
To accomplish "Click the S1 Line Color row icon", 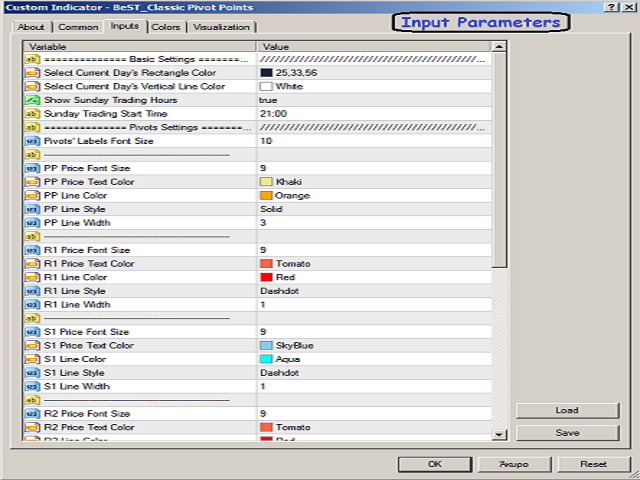I will coord(32,360).
